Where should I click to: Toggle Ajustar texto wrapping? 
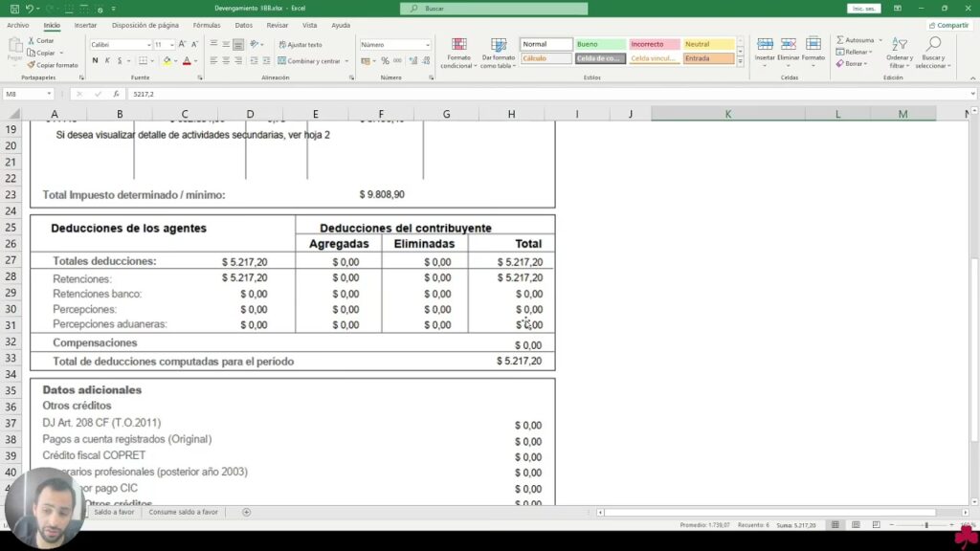pos(301,45)
